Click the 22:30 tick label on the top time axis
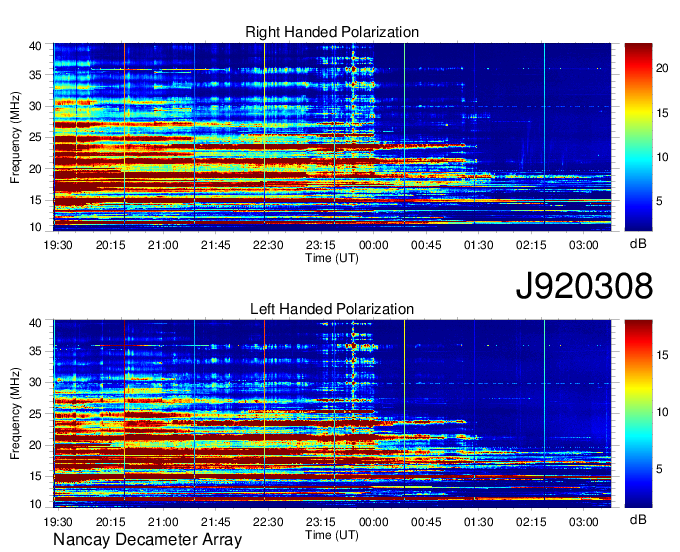Screen dimensions: 680x552 tap(268, 245)
